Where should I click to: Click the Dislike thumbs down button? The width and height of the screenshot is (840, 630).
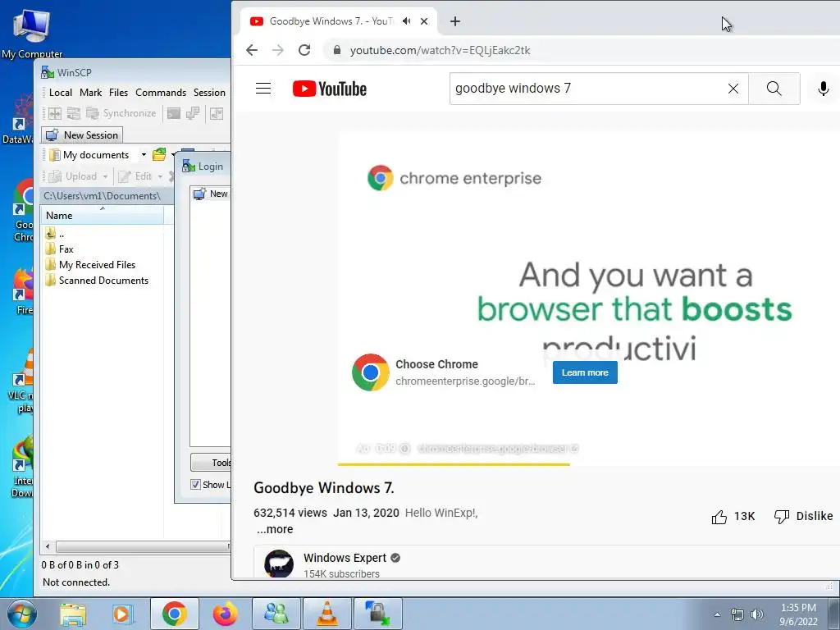803,516
